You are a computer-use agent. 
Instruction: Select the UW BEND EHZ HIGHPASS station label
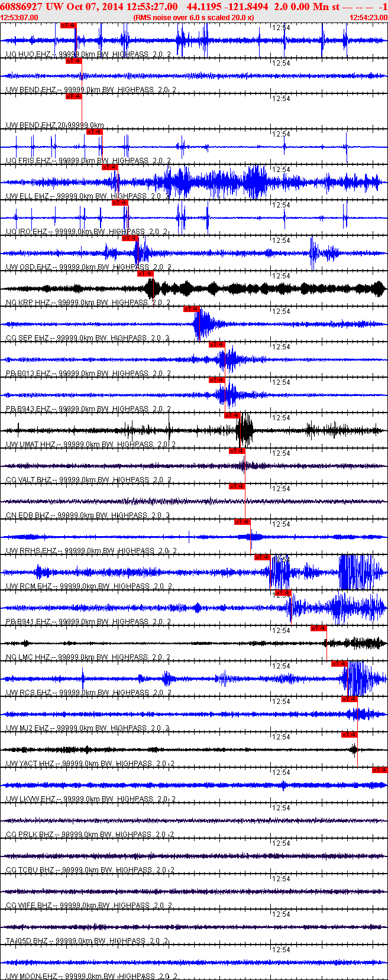[x=90, y=90]
